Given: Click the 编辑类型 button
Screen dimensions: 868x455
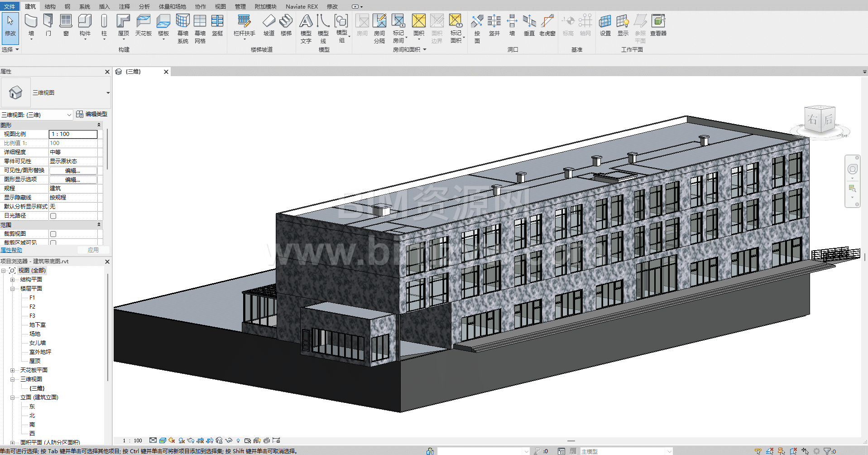Looking at the screenshot, I should (92, 114).
